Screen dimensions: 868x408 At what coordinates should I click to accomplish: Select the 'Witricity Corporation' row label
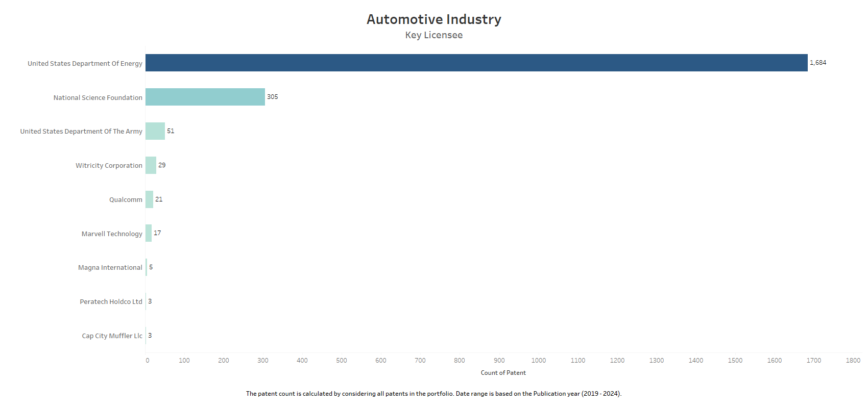tap(109, 166)
